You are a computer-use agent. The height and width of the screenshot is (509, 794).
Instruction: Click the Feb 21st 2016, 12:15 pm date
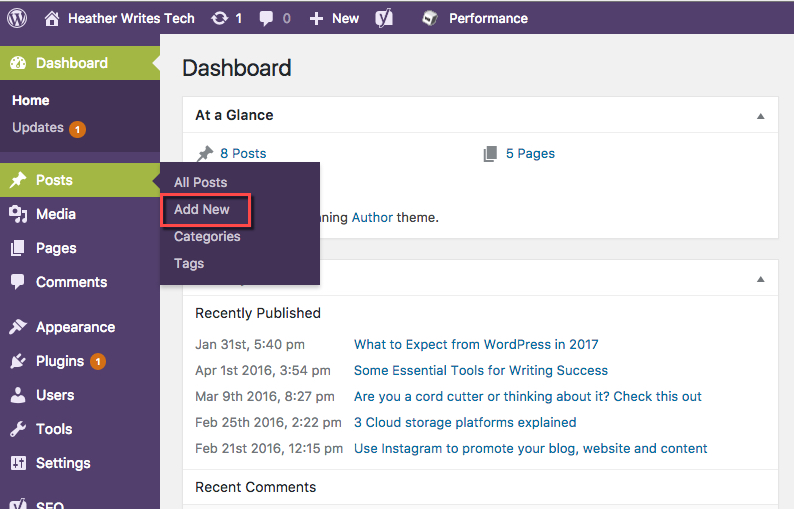(269, 449)
